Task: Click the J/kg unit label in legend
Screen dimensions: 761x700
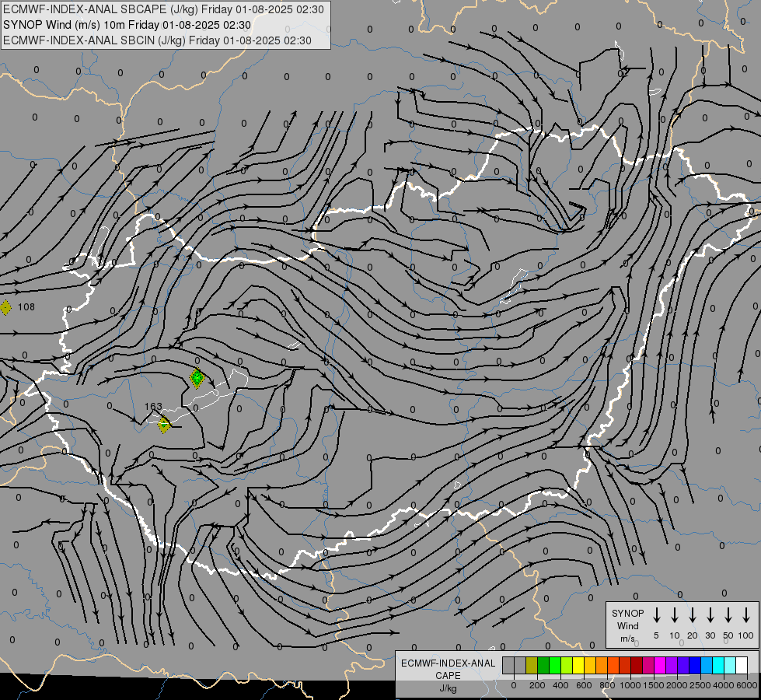Action: (x=448, y=688)
